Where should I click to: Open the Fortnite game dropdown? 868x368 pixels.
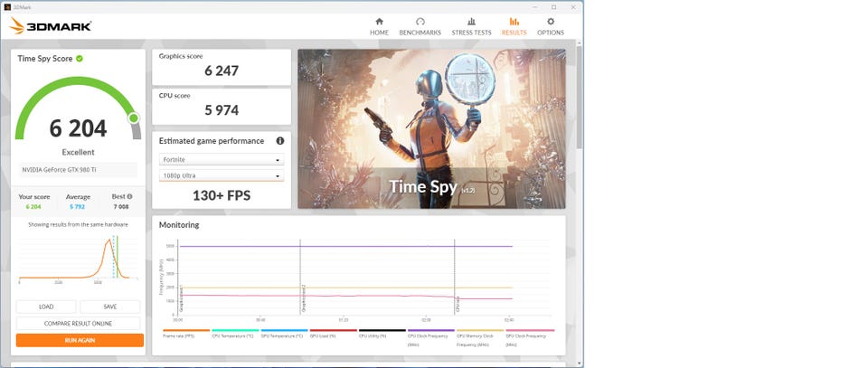[222, 160]
